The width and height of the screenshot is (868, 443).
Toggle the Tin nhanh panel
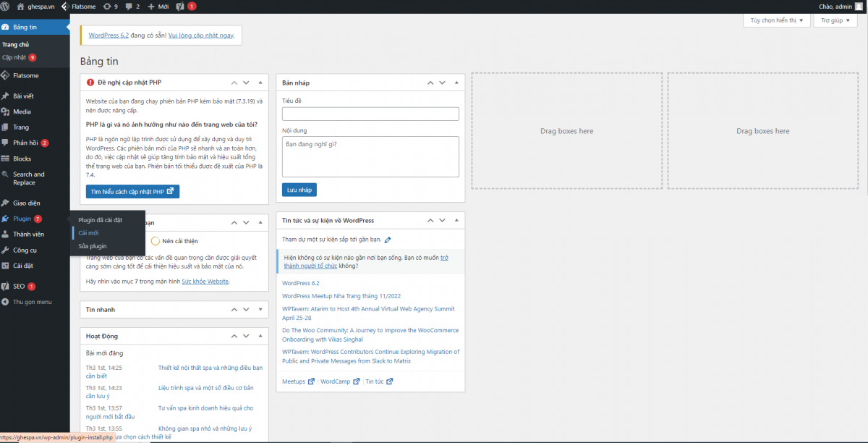pyautogui.click(x=260, y=310)
